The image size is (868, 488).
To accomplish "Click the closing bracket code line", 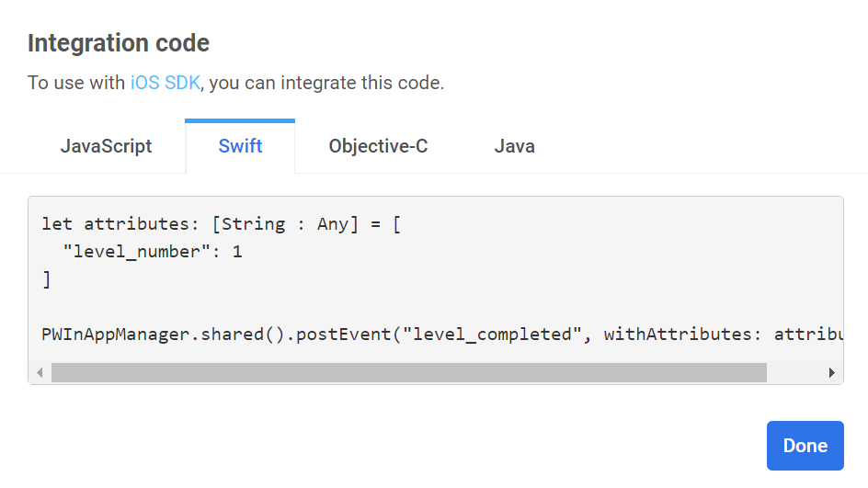I will tap(47, 279).
